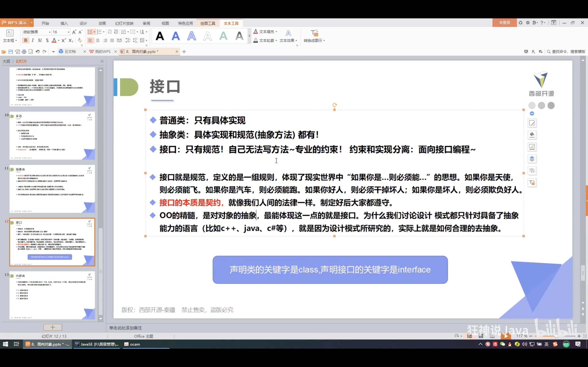Open the font name dropdown
The width and height of the screenshot is (588, 367).
[50, 32]
